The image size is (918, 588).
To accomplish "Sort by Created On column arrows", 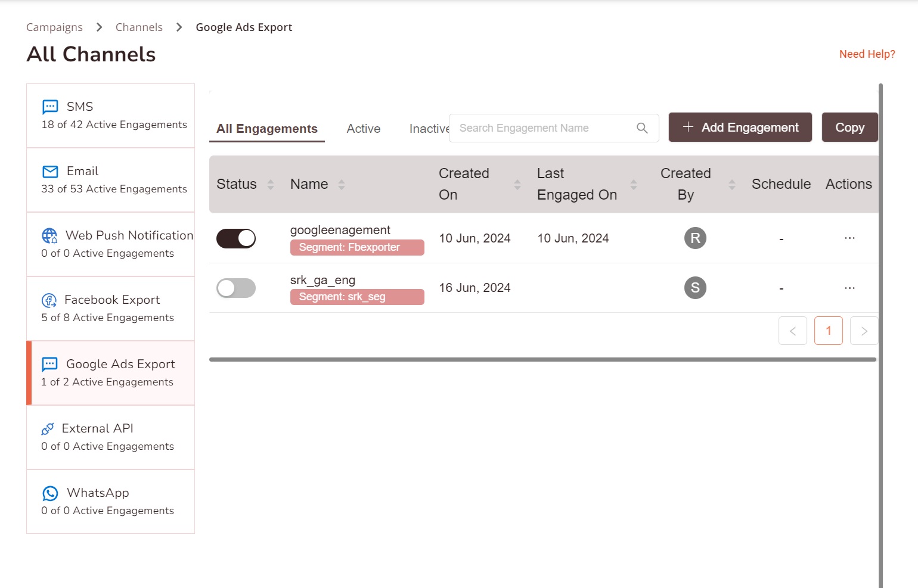I will click(517, 185).
